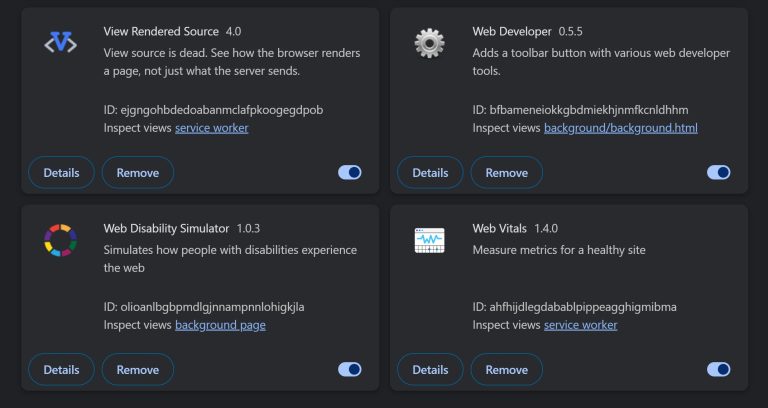Click the Web Disability Simulator color ring icon
The width and height of the screenshot is (768, 408).
[x=60, y=240]
